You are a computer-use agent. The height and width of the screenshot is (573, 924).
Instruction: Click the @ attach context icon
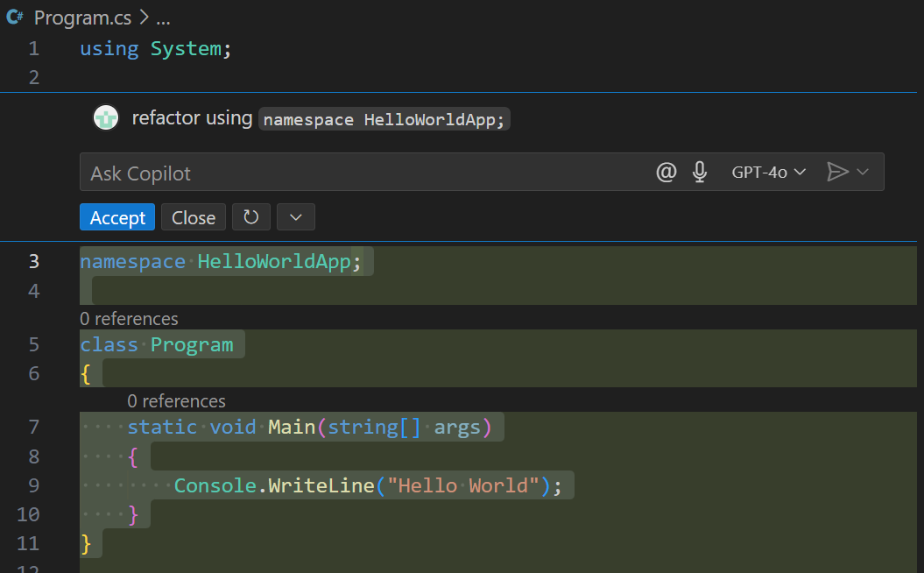[666, 172]
